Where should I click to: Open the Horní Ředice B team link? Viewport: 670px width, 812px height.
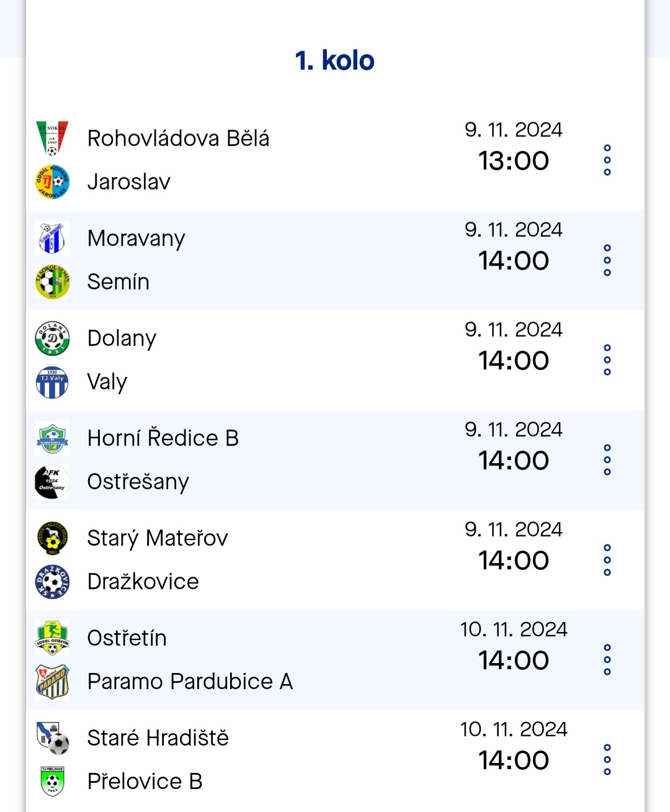163,438
